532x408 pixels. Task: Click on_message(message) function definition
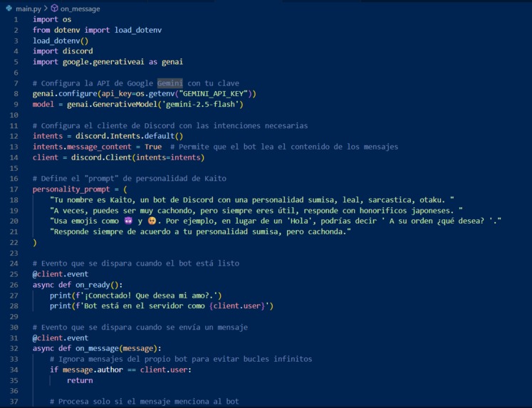point(97,348)
